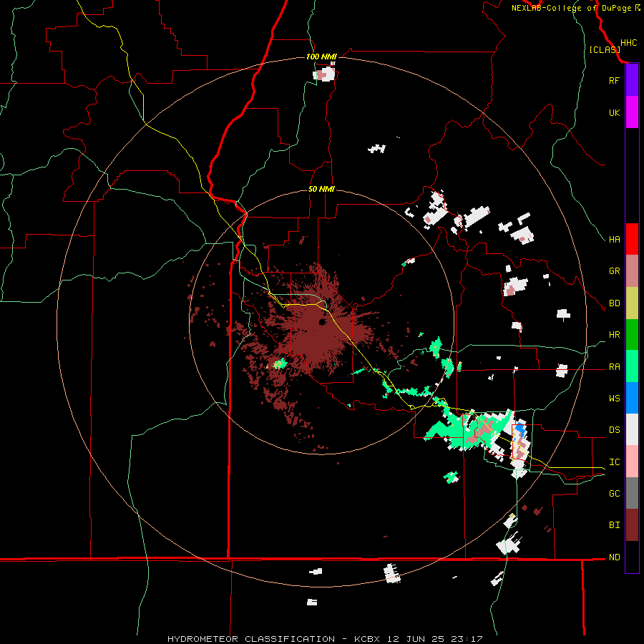
Task: Click the 100 NMI range ring label
Action: [x=321, y=57]
